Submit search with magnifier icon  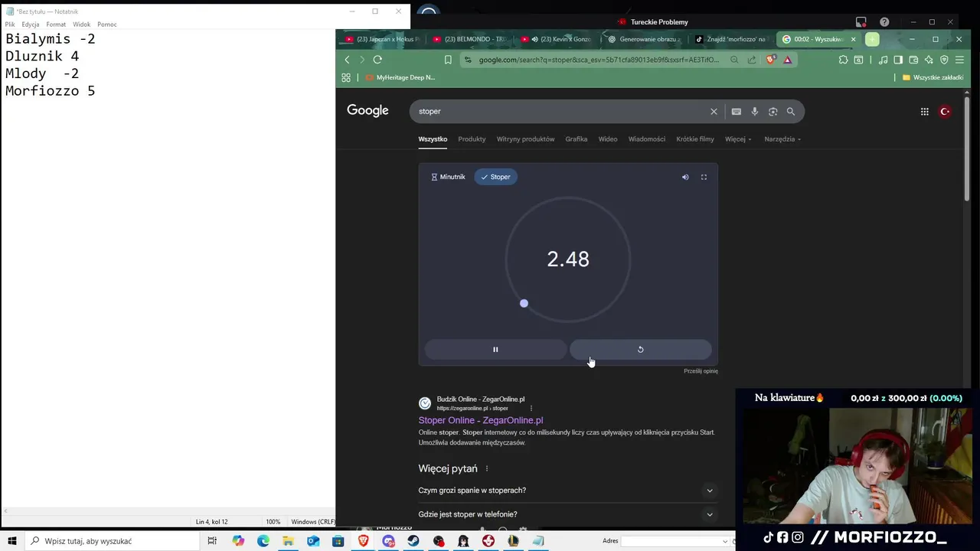791,112
